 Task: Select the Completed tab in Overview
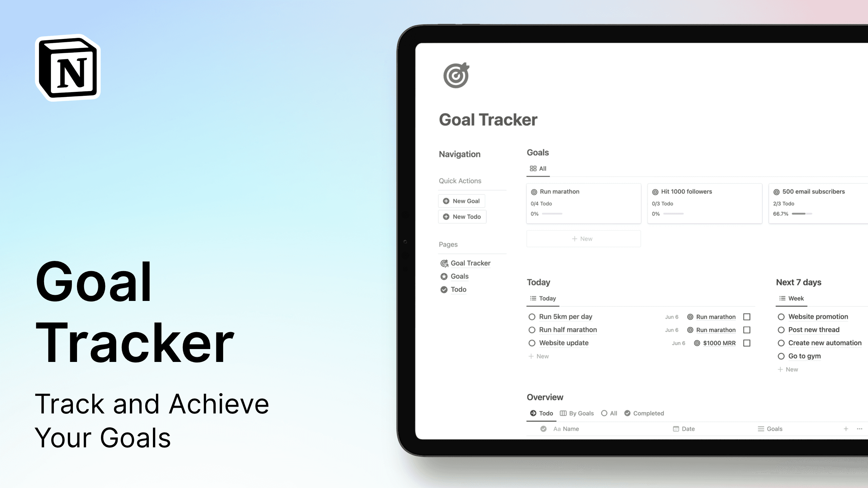click(644, 413)
